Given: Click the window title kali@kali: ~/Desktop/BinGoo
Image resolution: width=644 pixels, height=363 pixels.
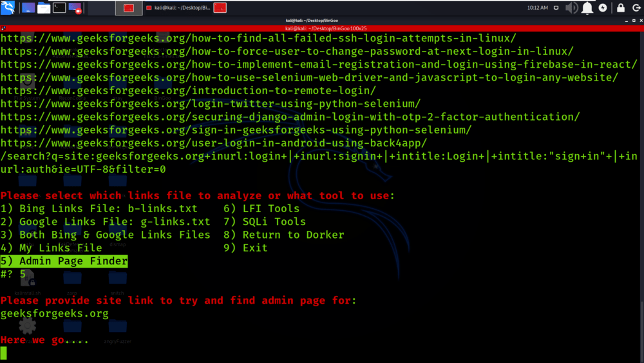Looking at the screenshot, I should tap(312, 21).
